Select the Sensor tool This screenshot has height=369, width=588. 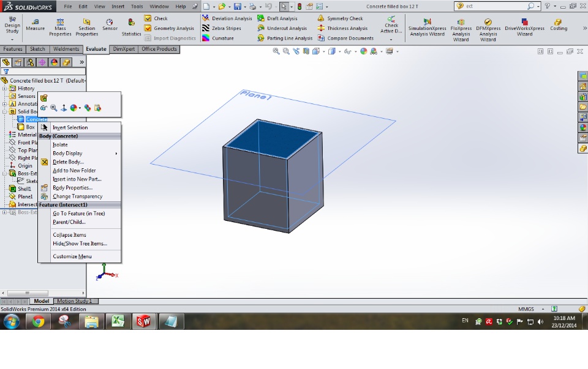[110, 25]
